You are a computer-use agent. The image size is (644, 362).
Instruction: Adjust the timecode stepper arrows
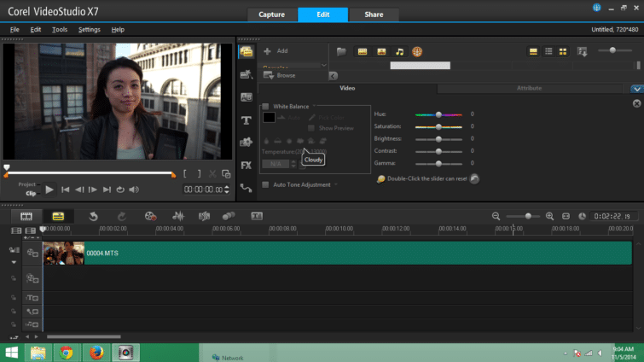pos(227,190)
